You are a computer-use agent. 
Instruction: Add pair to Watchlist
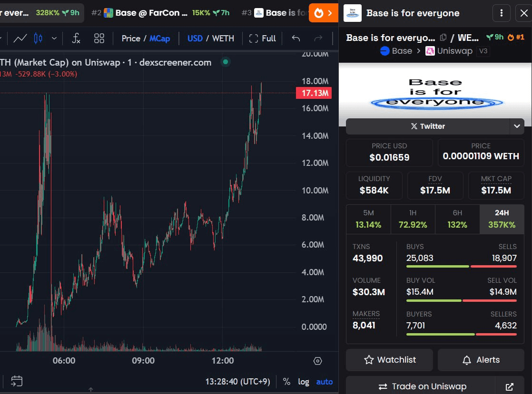coord(390,360)
